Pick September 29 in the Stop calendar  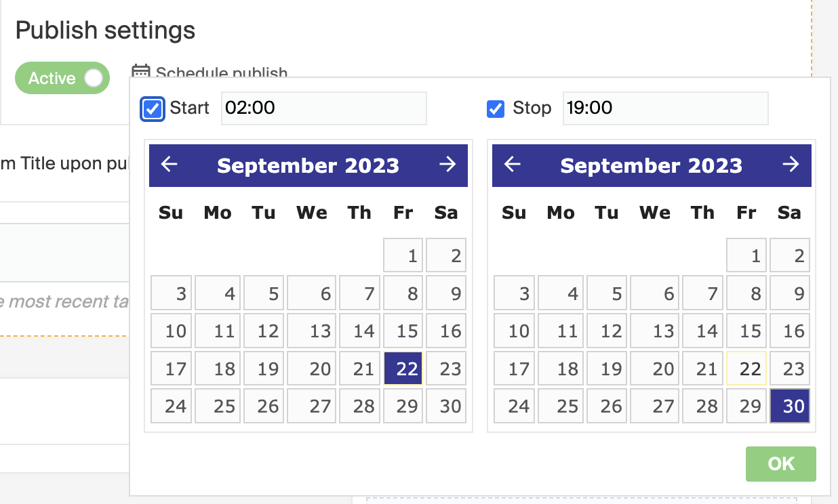tap(746, 406)
